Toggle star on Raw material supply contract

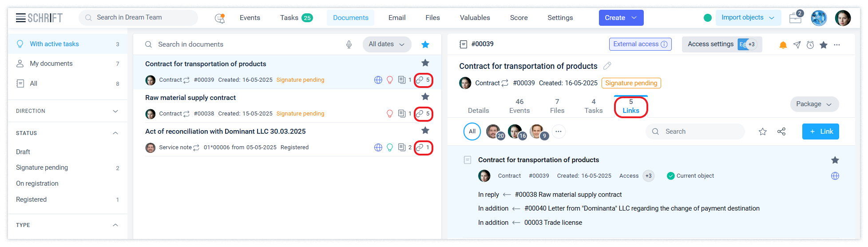(x=425, y=97)
